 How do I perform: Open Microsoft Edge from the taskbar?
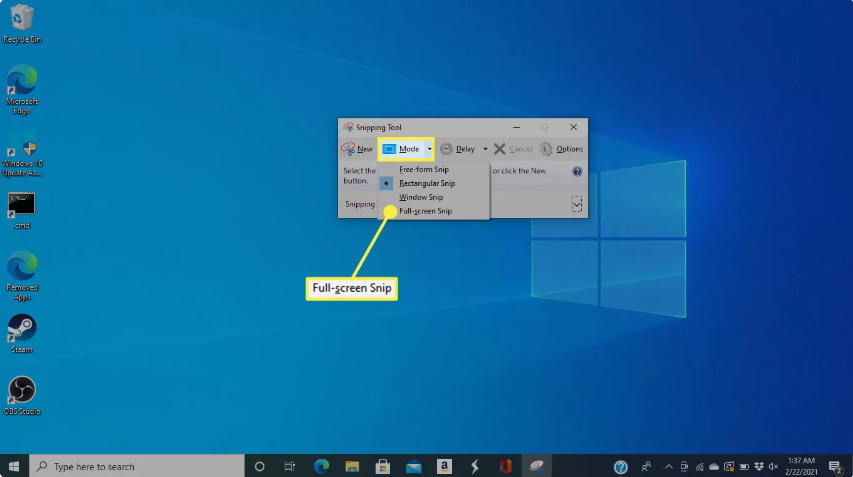[x=321, y=466]
